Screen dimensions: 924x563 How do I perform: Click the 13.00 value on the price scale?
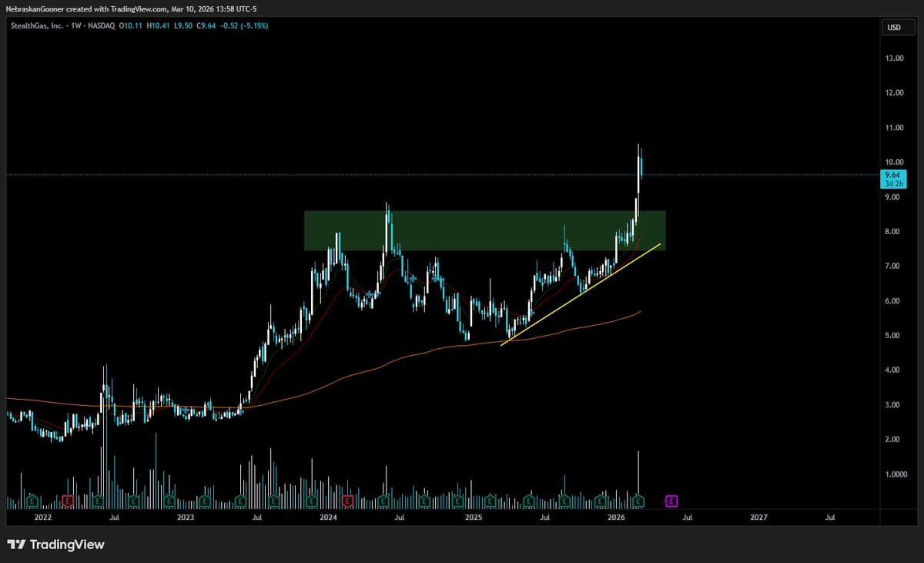[x=896, y=58]
